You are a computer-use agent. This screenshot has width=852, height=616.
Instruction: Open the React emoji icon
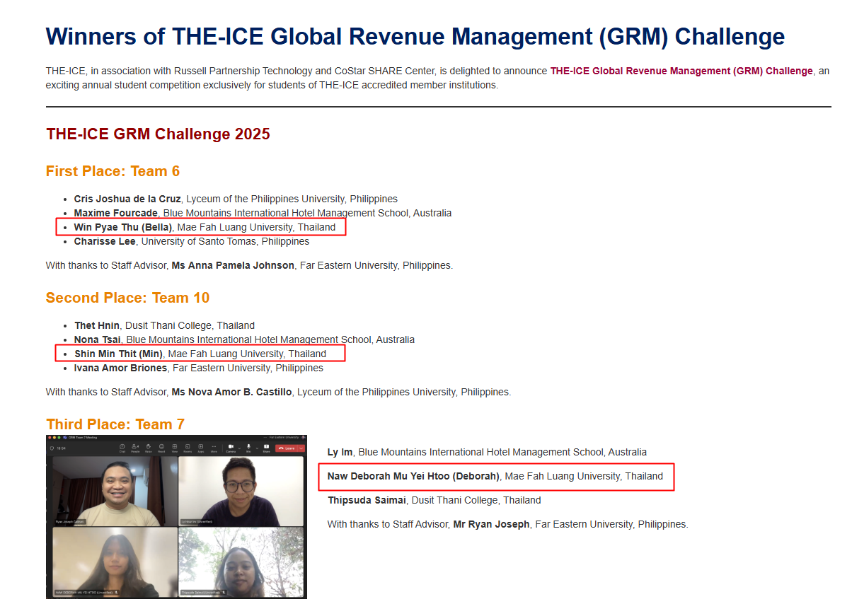tap(161, 448)
